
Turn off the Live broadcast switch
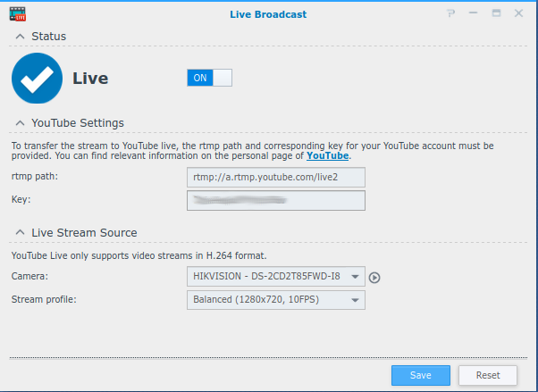(209, 78)
